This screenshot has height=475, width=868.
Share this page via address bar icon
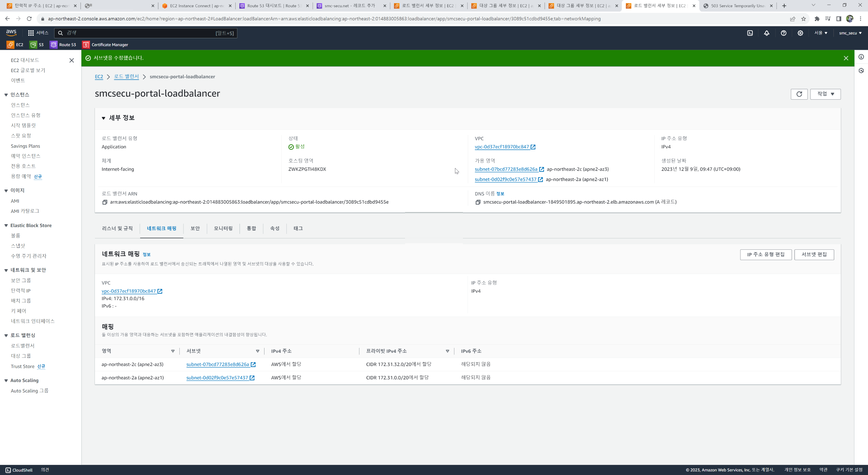click(792, 19)
